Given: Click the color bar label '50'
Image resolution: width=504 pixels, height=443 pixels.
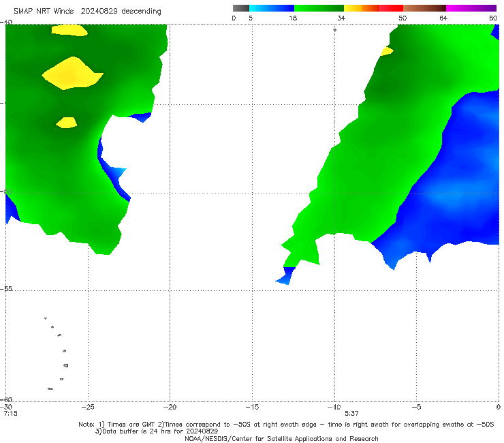Looking at the screenshot, I should click(403, 18).
